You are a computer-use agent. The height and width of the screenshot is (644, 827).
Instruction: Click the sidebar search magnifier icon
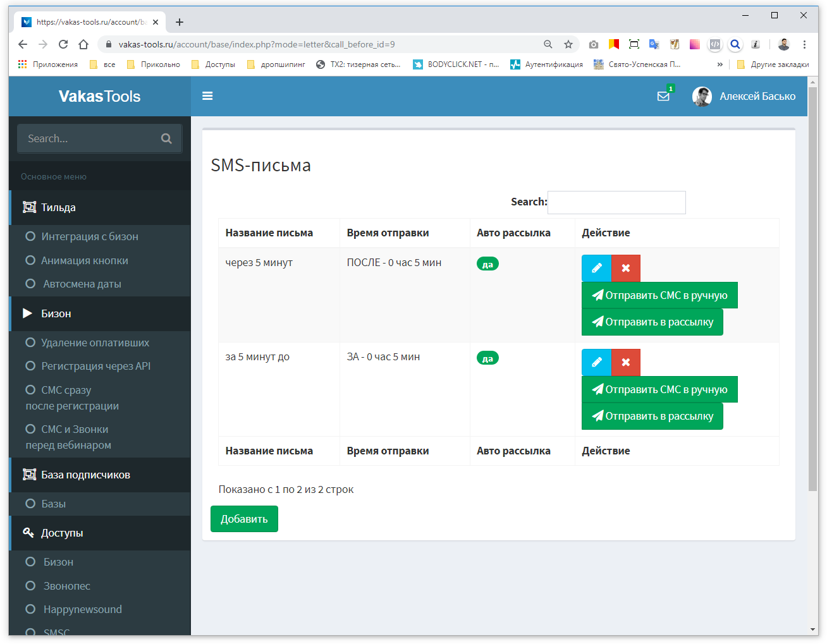click(166, 138)
